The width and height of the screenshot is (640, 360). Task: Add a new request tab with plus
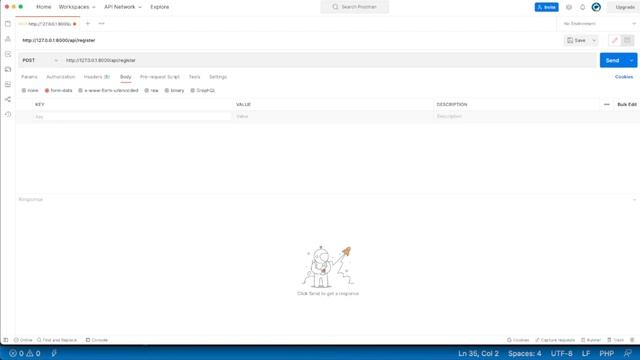click(88, 24)
